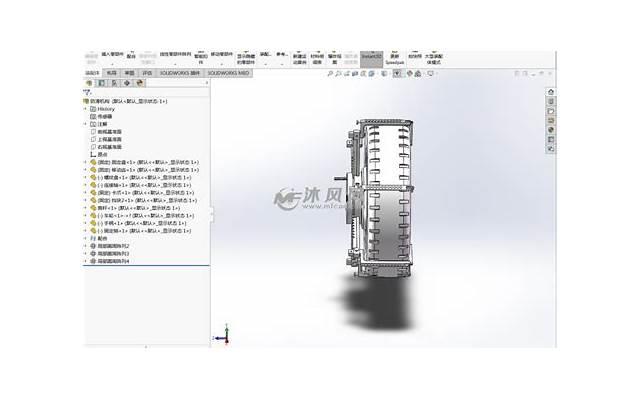640x400 pixels.
Task: Open the SOLIDWORKS Resources home icon in task pane
Action: (x=550, y=92)
